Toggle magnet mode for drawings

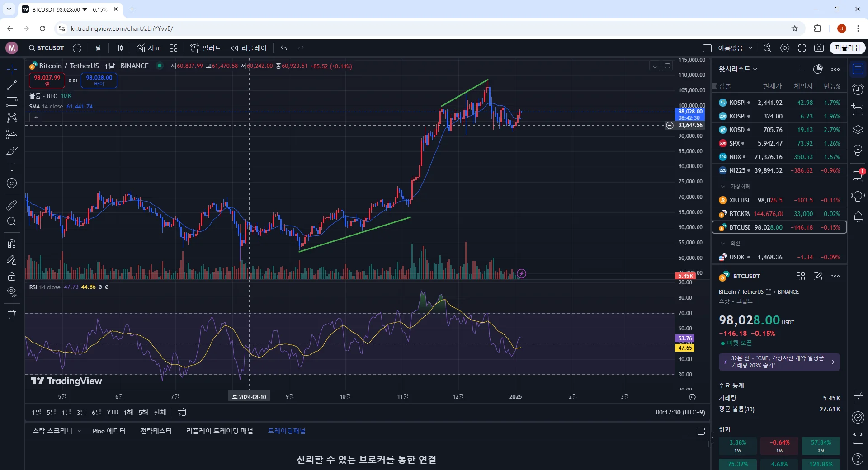pyautogui.click(x=12, y=244)
